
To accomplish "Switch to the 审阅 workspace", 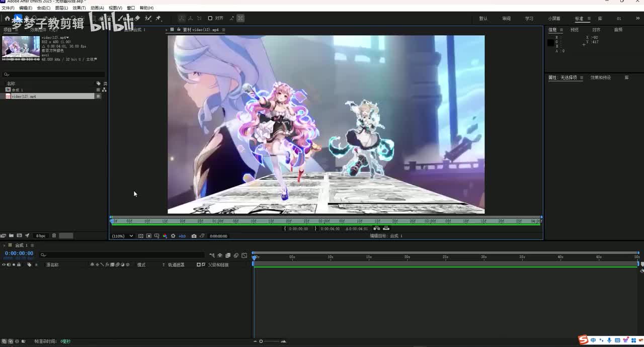I will pyautogui.click(x=506, y=19).
